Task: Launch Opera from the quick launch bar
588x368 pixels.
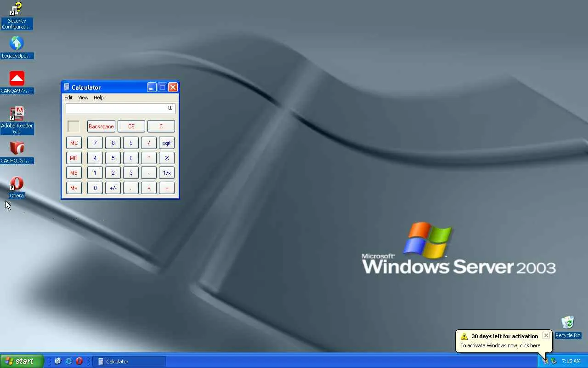Action: pyautogui.click(x=79, y=361)
